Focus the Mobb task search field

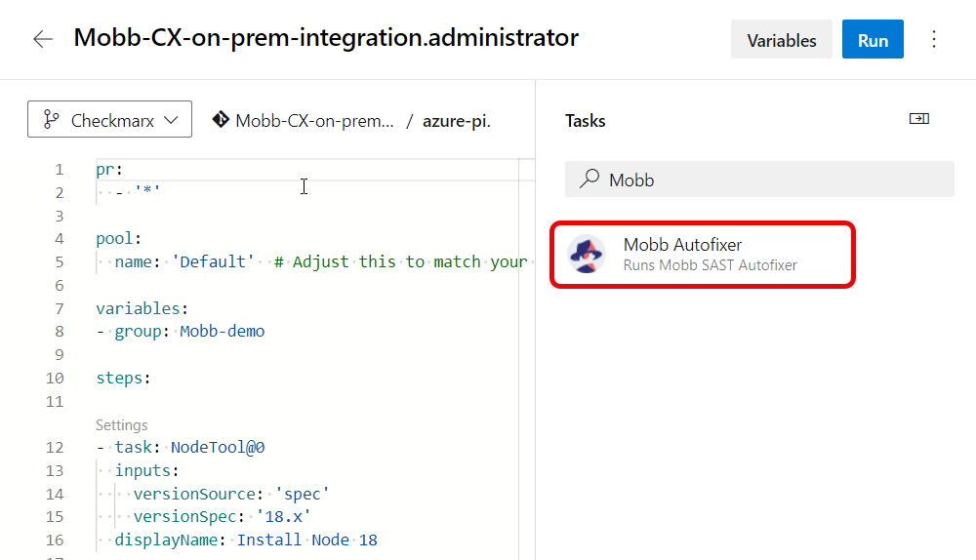(771, 180)
